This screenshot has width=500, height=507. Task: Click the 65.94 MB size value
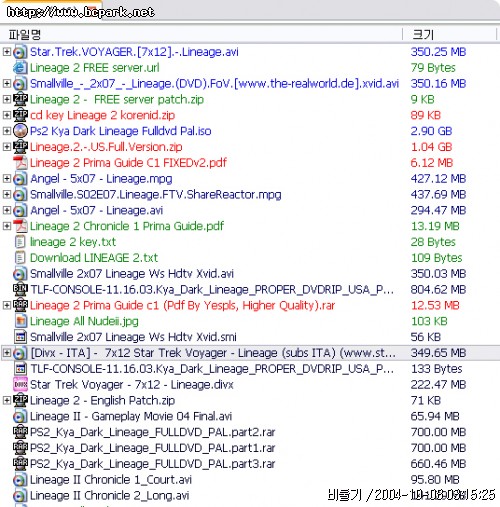tap(435, 416)
